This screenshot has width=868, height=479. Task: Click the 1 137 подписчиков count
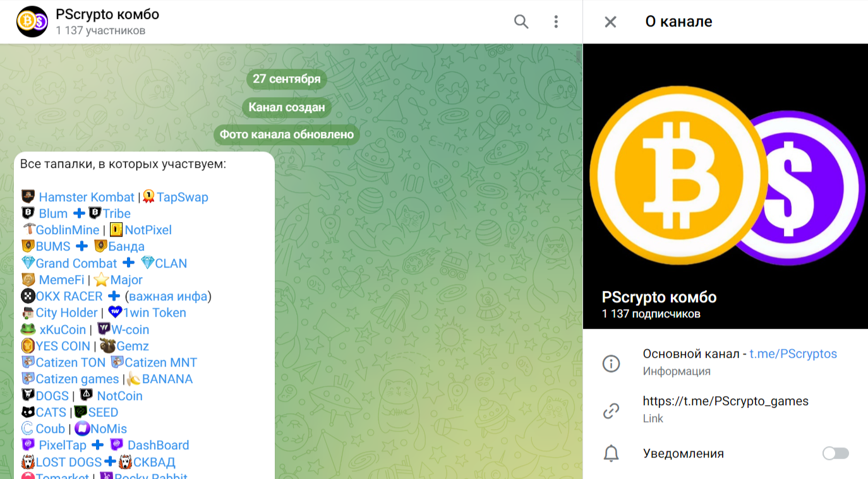[651, 314]
